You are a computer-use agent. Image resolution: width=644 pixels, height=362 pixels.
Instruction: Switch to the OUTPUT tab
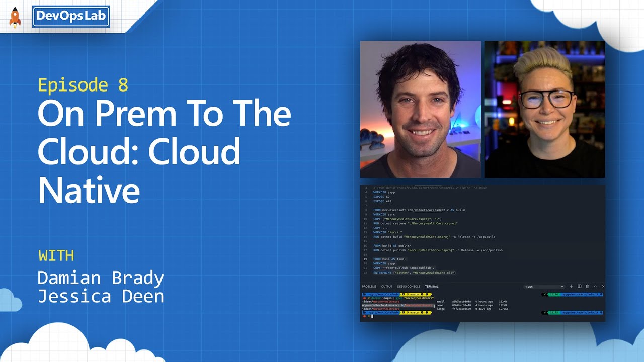386,286
